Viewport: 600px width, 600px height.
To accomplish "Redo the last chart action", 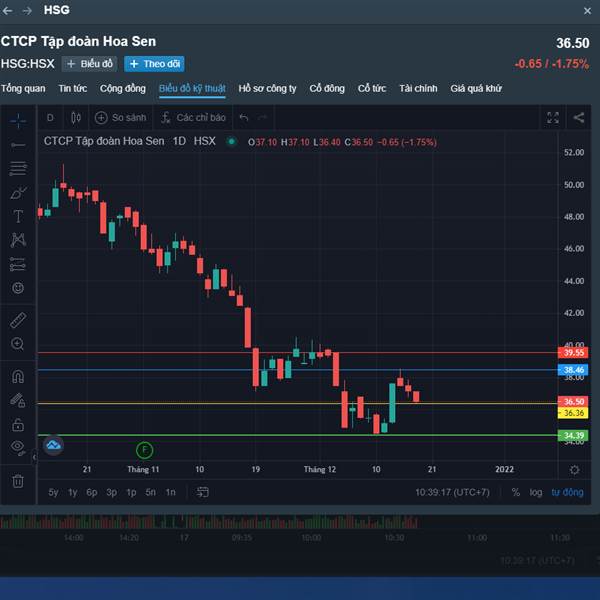I will point(262,117).
